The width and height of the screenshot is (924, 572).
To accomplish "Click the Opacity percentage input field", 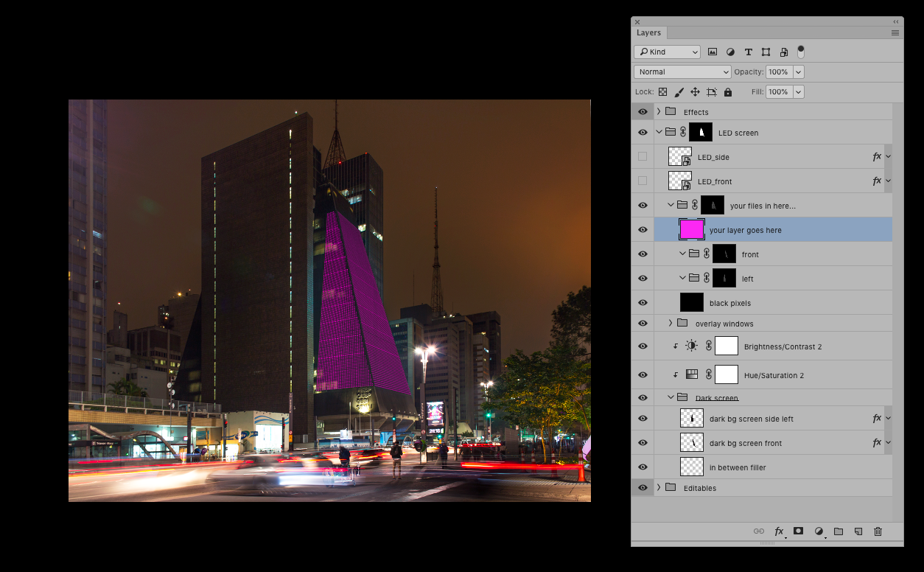I will coord(778,72).
